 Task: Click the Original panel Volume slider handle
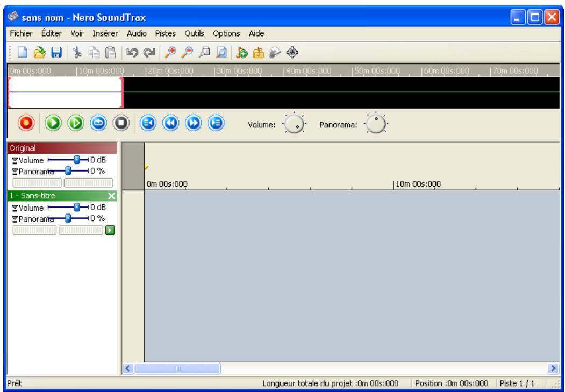point(77,160)
